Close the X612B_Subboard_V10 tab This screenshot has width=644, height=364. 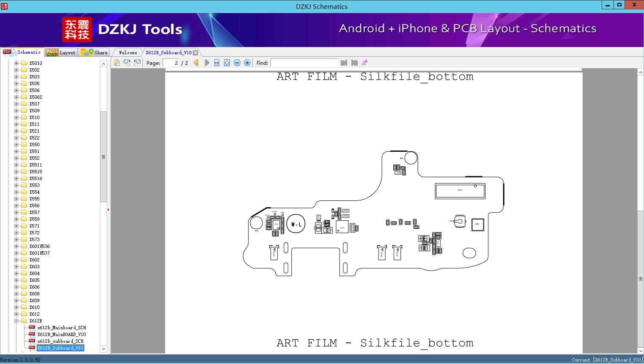196,53
